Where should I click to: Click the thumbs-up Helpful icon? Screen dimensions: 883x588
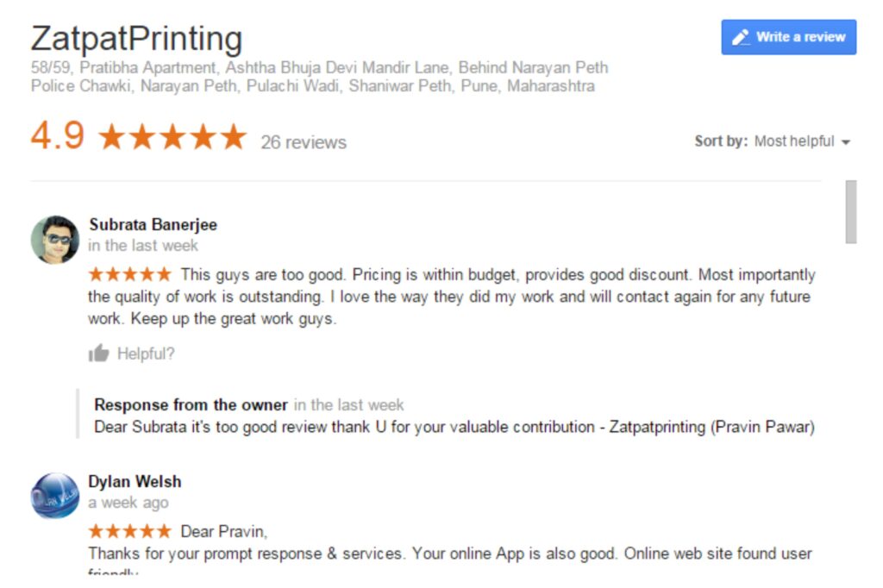(x=98, y=353)
